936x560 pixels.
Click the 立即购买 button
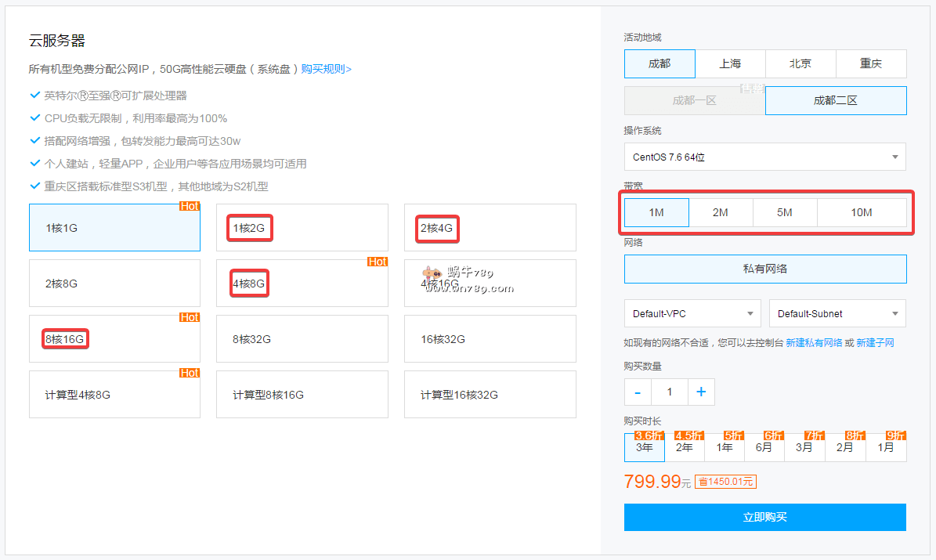pyautogui.click(x=764, y=517)
